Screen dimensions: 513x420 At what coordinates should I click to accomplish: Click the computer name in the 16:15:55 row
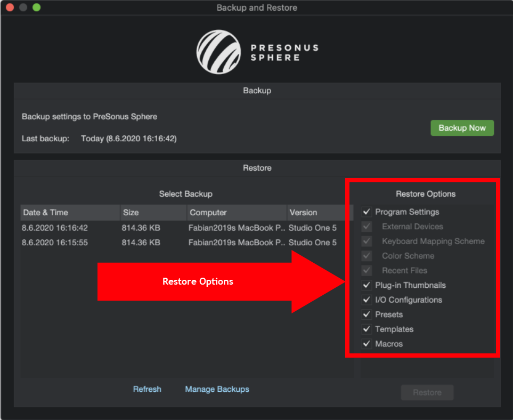coord(237,243)
